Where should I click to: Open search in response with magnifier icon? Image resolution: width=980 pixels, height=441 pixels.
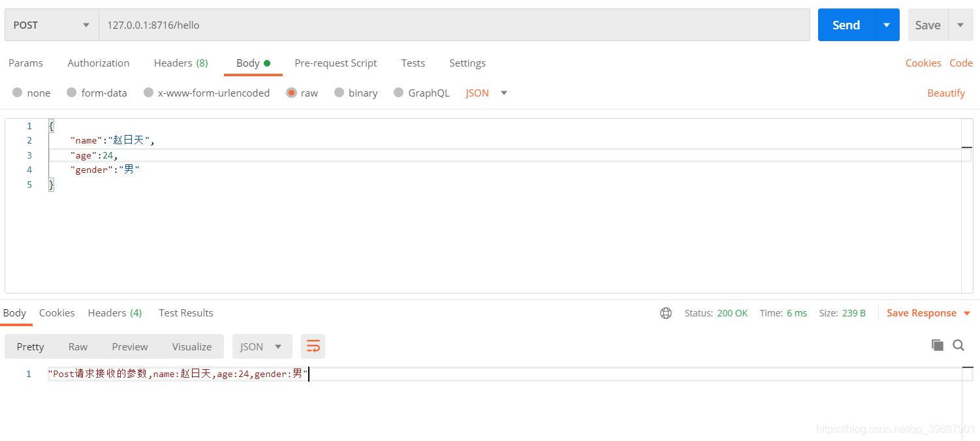958,345
